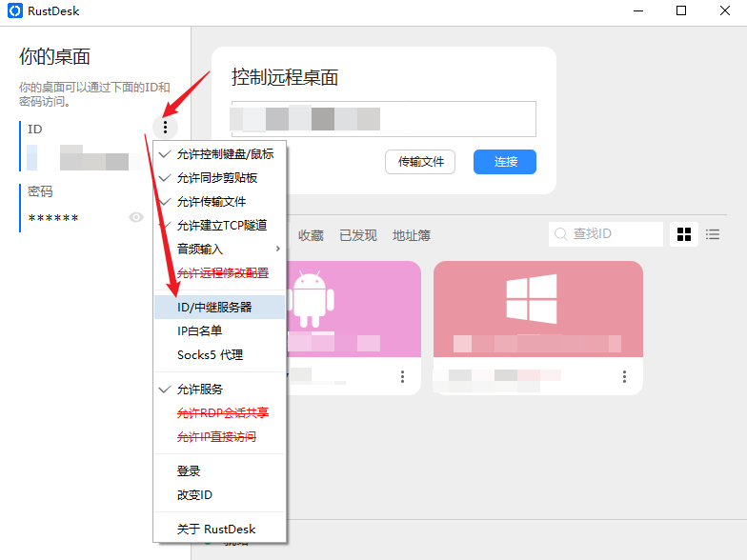
Task: Toggle 允许服务 option
Action: click(x=219, y=389)
